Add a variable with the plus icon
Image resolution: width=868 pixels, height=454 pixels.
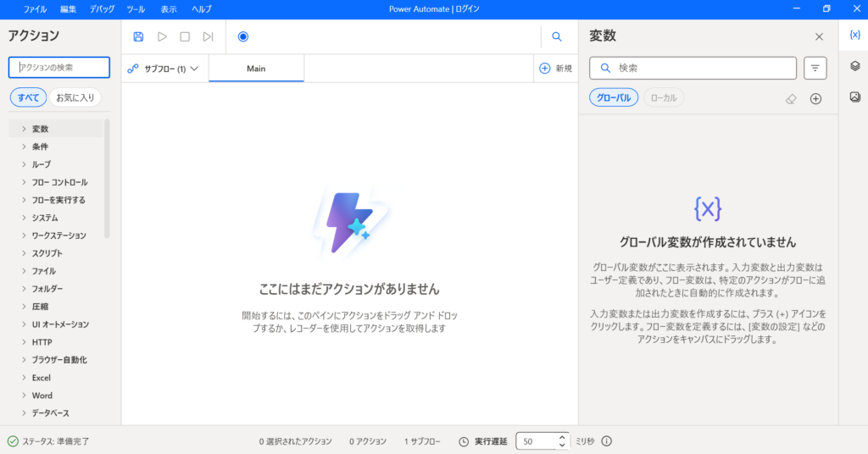click(x=816, y=98)
